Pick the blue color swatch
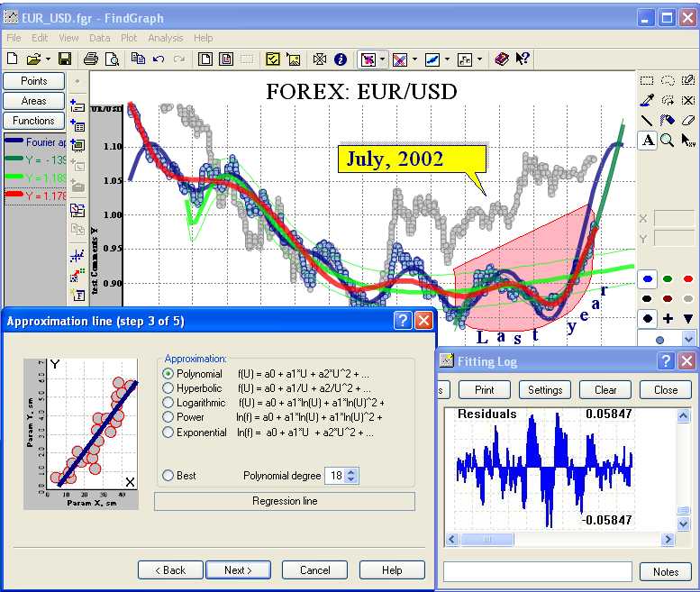The height and width of the screenshot is (592, 700). (648, 279)
